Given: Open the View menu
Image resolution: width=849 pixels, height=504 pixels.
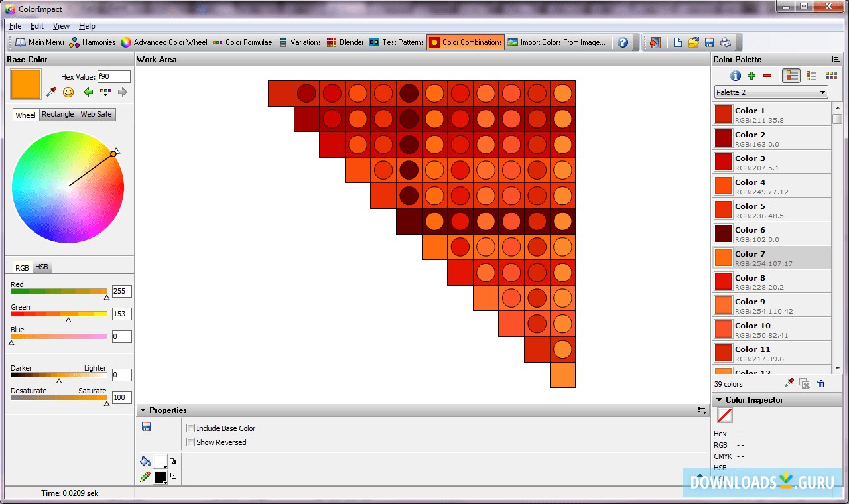Looking at the screenshot, I should point(61,26).
